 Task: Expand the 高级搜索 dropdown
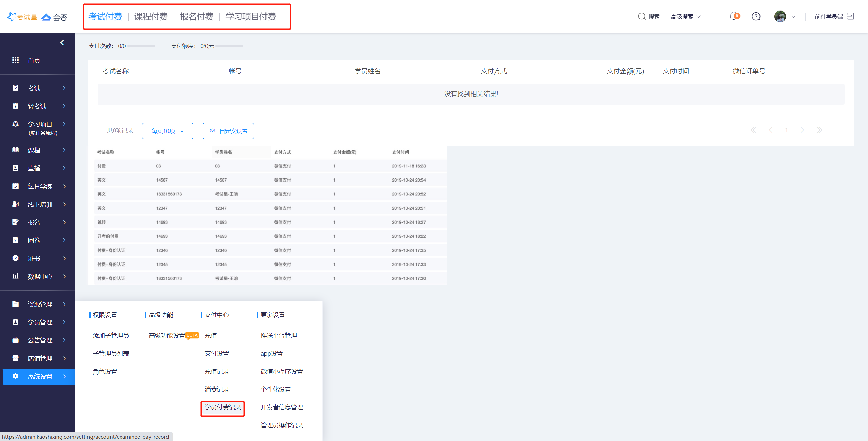tap(686, 16)
